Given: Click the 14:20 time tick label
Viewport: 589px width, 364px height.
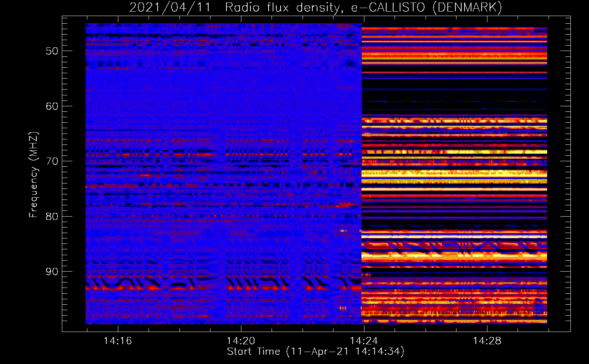Looking at the screenshot, I should pyautogui.click(x=241, y=341).
